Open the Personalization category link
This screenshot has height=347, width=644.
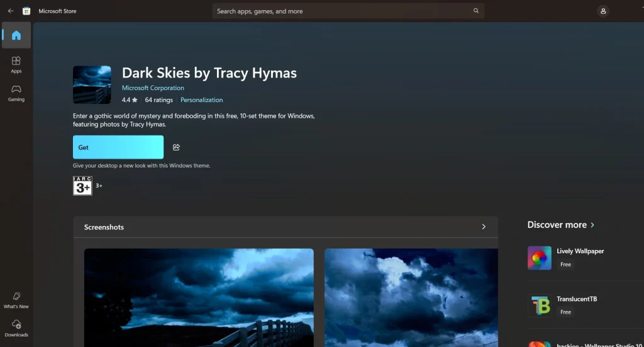click(x=201, y=100)
